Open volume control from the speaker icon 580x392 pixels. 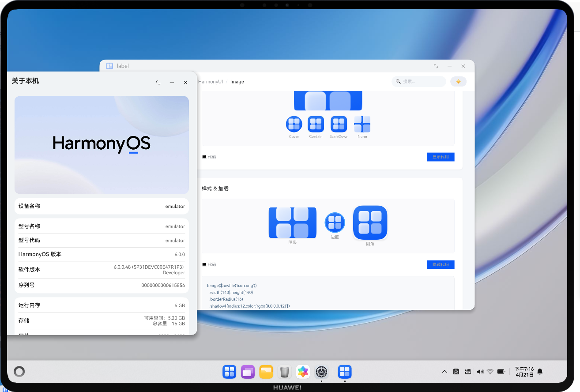pos(480,372)
